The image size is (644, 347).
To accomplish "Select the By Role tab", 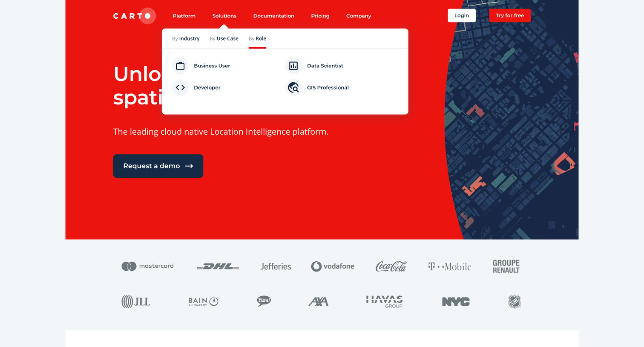I will 257,38.
